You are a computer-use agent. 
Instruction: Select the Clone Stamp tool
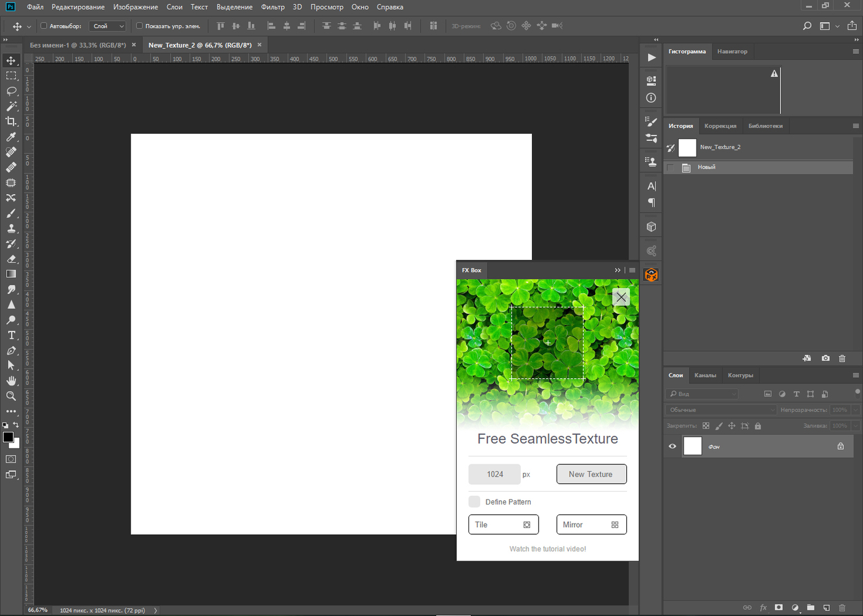pos(11,229)
